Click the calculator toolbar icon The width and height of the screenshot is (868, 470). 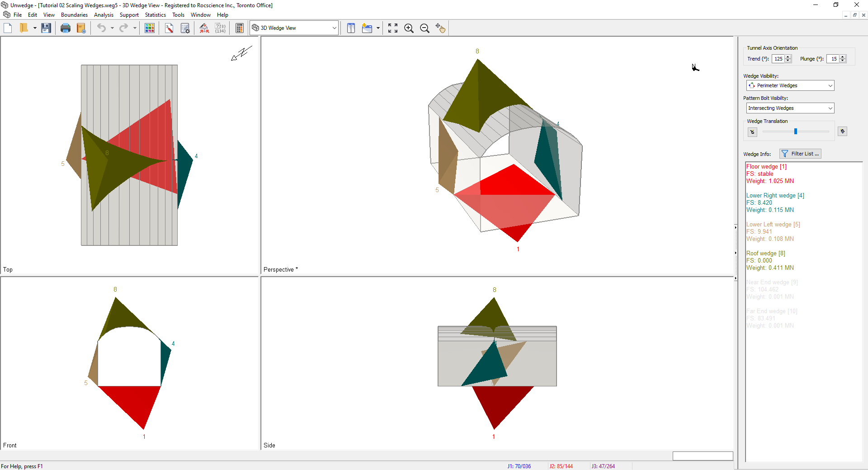pyautogui.click(x=240, y=28)
